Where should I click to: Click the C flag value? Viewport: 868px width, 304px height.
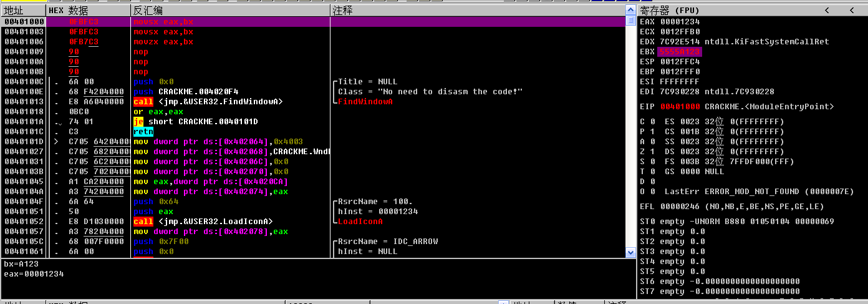tap(652, 122)
